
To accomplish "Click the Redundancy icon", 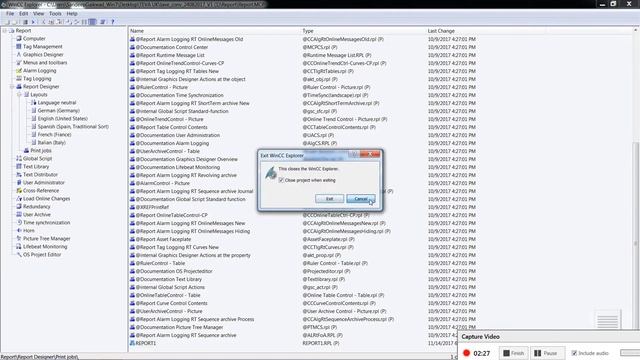I will click(x=19, y=207).
